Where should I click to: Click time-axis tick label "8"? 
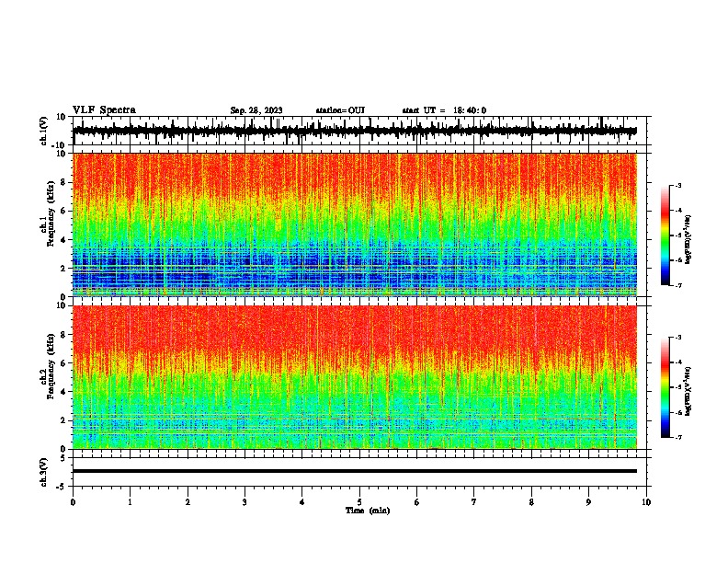point(531,502)
